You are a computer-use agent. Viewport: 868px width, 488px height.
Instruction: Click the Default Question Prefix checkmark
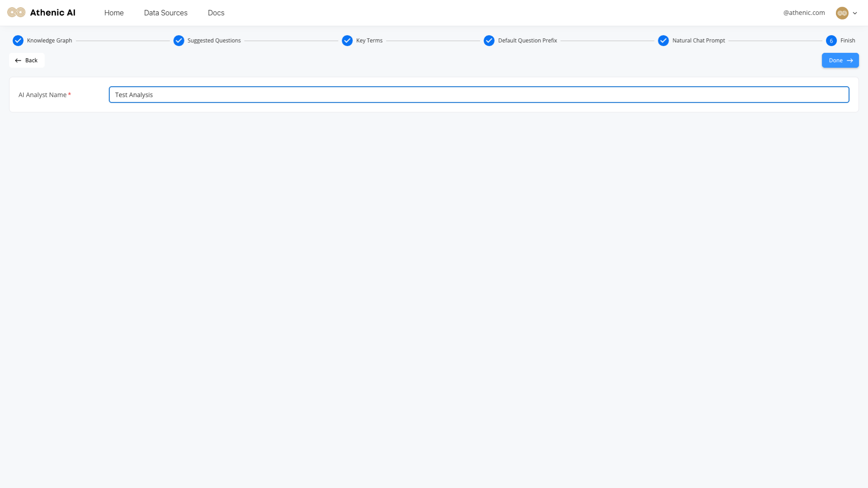[489, 41]
